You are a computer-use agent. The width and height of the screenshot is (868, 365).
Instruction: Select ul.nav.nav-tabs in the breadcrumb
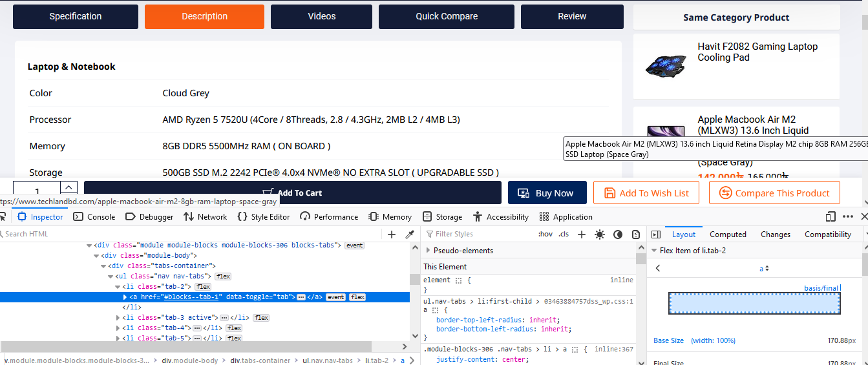[327, 360]
